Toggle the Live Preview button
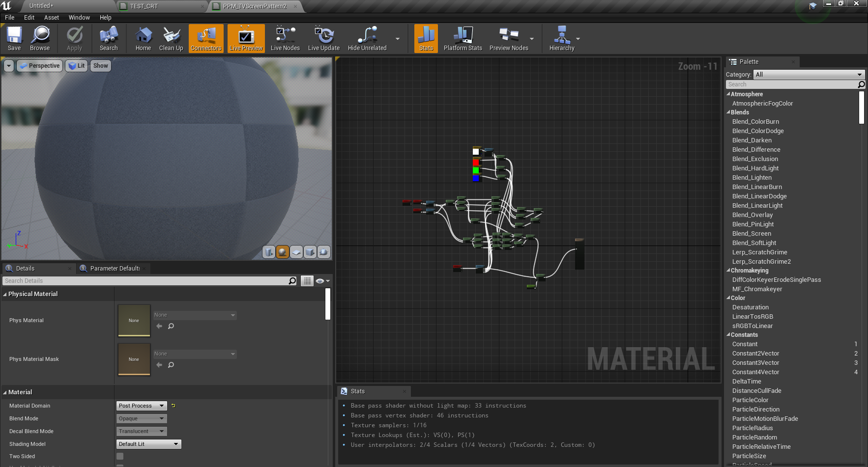 pyautogui.click(x=246, y=38)
